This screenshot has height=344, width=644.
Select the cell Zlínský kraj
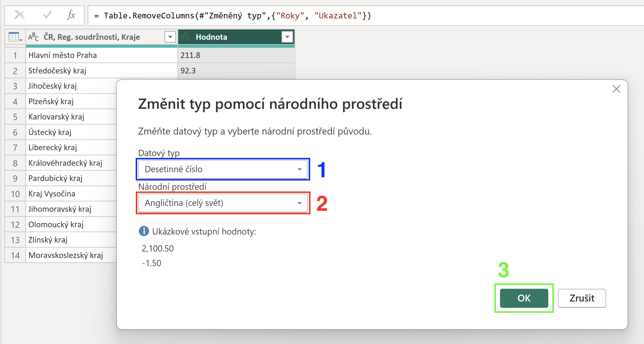click(71, 240)
